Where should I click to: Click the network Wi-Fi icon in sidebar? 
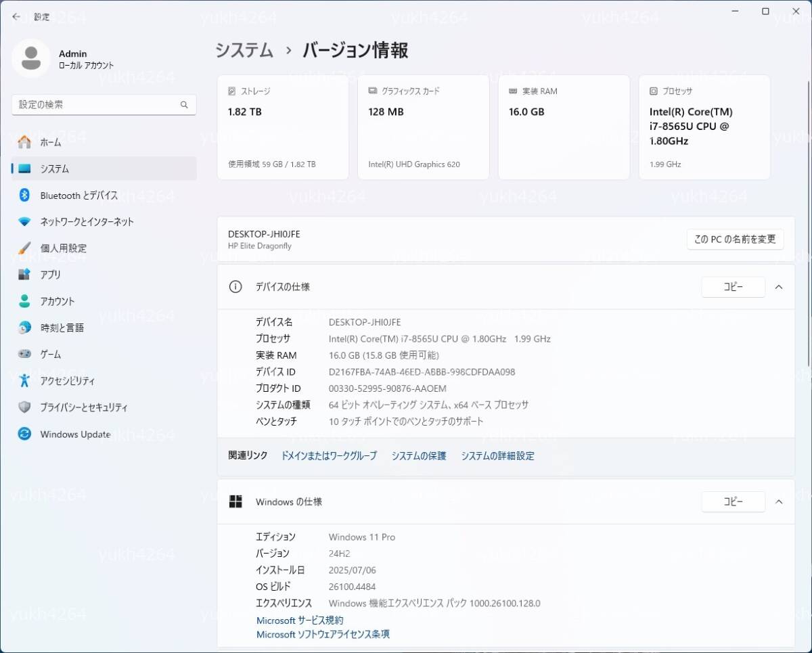(24, 221)
